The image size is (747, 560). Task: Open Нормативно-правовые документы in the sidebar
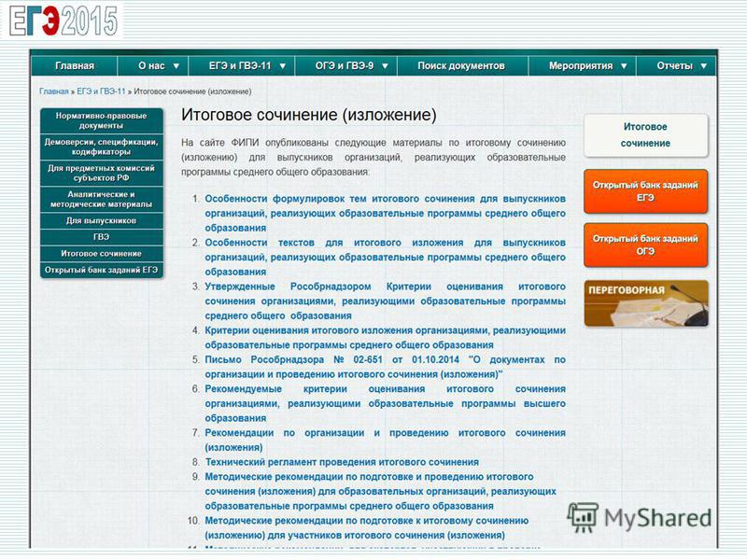102,120
